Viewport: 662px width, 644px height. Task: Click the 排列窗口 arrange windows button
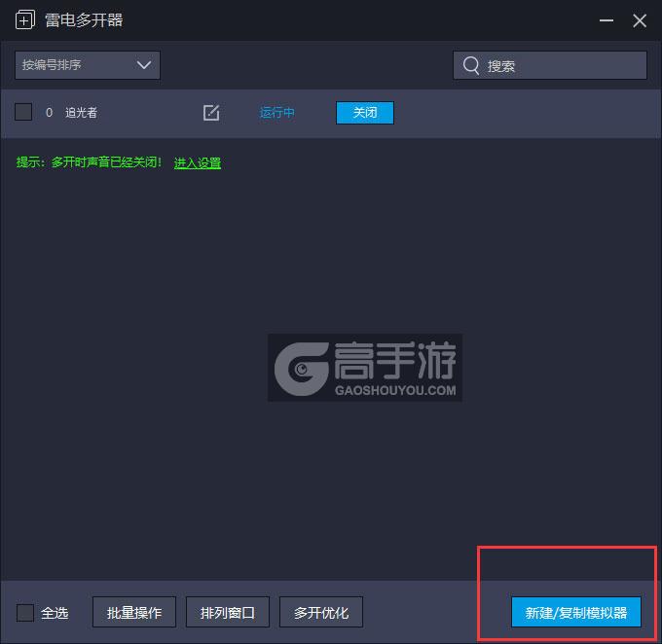tap(228, 612)
